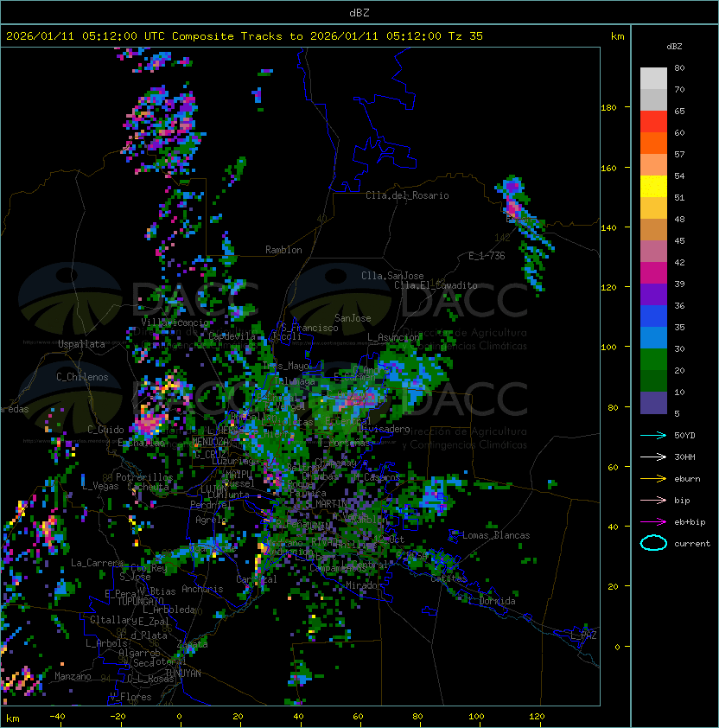Click the '180' tick on vertical km axis
The height and width of the screenshot is (728, 719).
[x=608, y=108]
